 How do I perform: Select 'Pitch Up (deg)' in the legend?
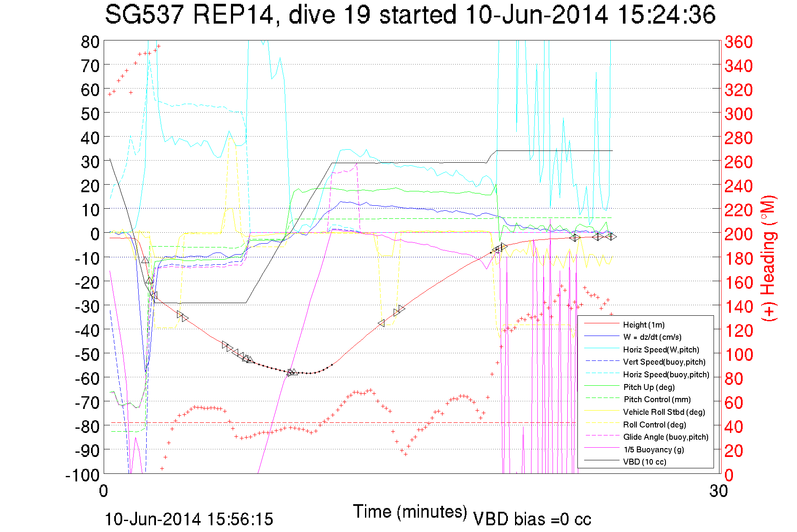(x=649, y=387)
